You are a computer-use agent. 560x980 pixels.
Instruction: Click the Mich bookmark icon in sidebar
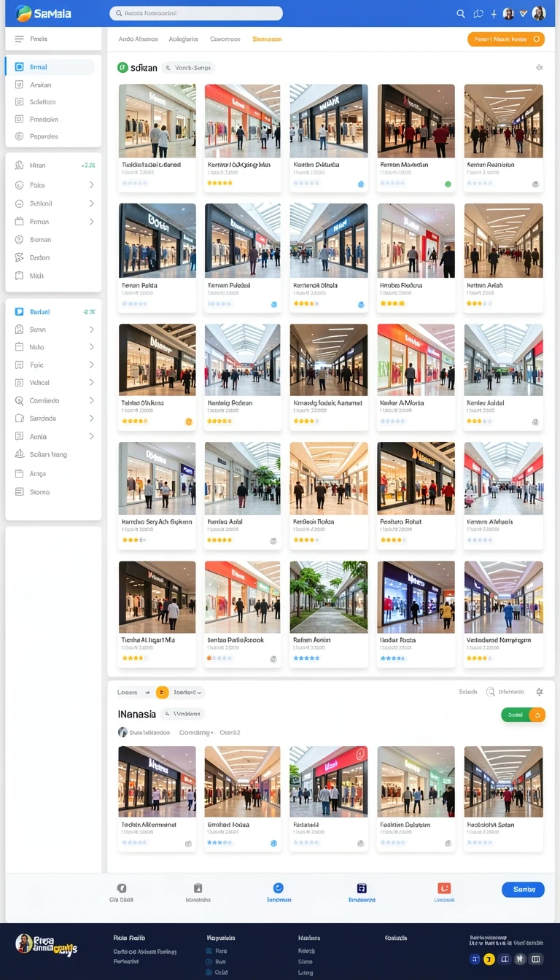coord(19,276)
